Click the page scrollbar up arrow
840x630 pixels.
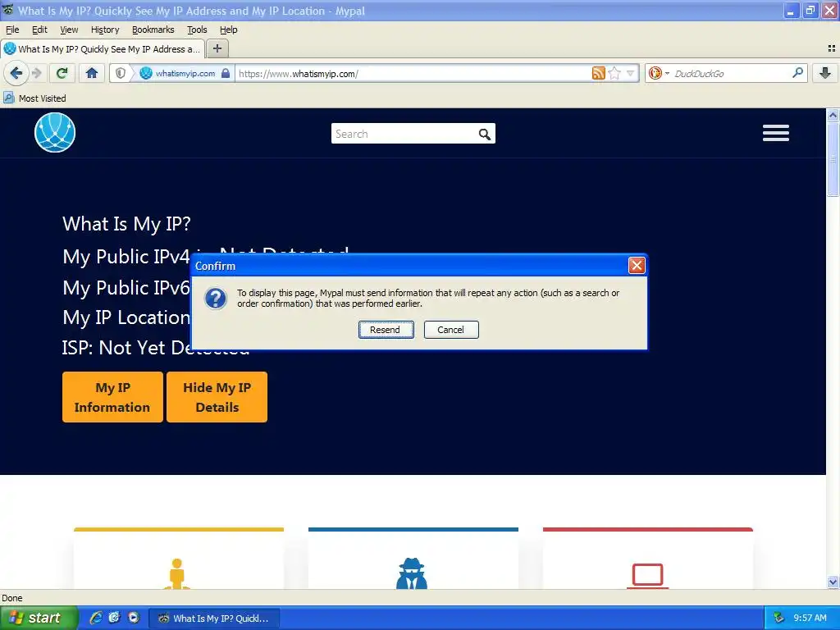click(x=833, y=115)
